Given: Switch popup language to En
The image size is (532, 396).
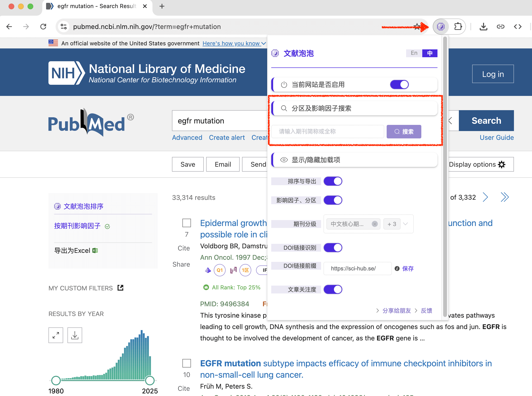Looking at the screenshot, I should pyautogui.click(x=414, y=53).
